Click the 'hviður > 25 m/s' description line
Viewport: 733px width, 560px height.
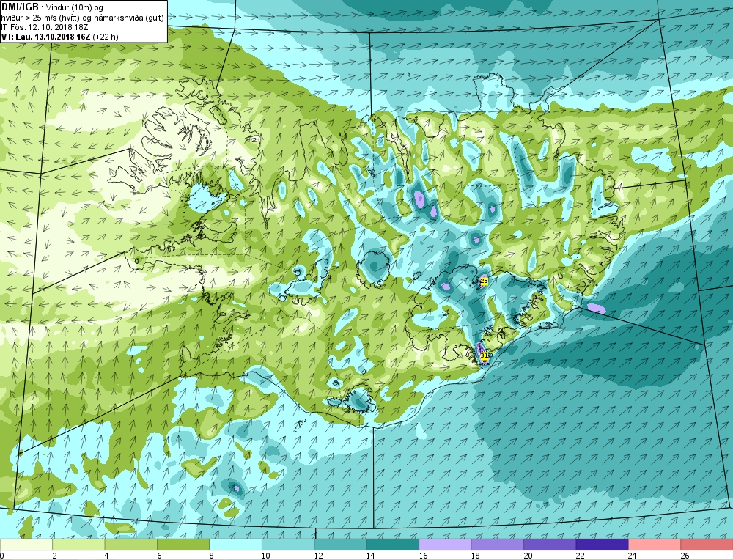point(82,18)
